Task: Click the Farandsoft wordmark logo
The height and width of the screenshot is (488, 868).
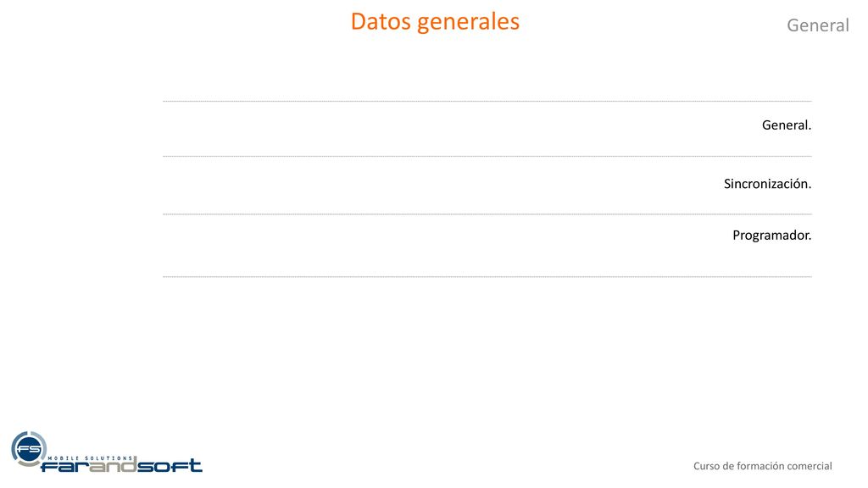Action: coord(122,465)
